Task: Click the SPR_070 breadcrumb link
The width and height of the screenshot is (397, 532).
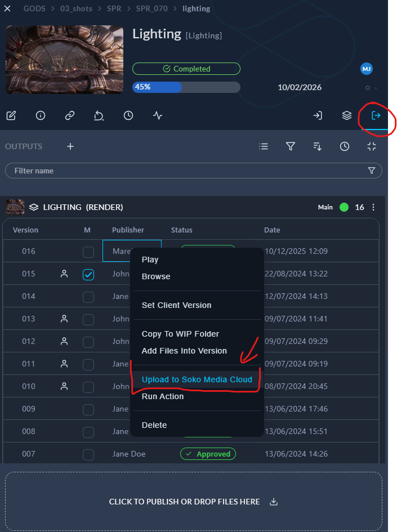Action: point(151,8)
